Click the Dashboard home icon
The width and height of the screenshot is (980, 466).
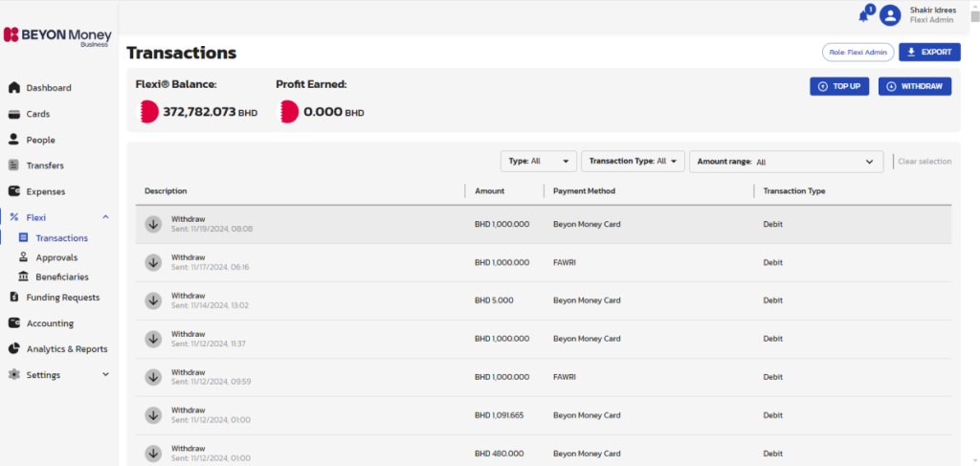[x=14, y=87]
